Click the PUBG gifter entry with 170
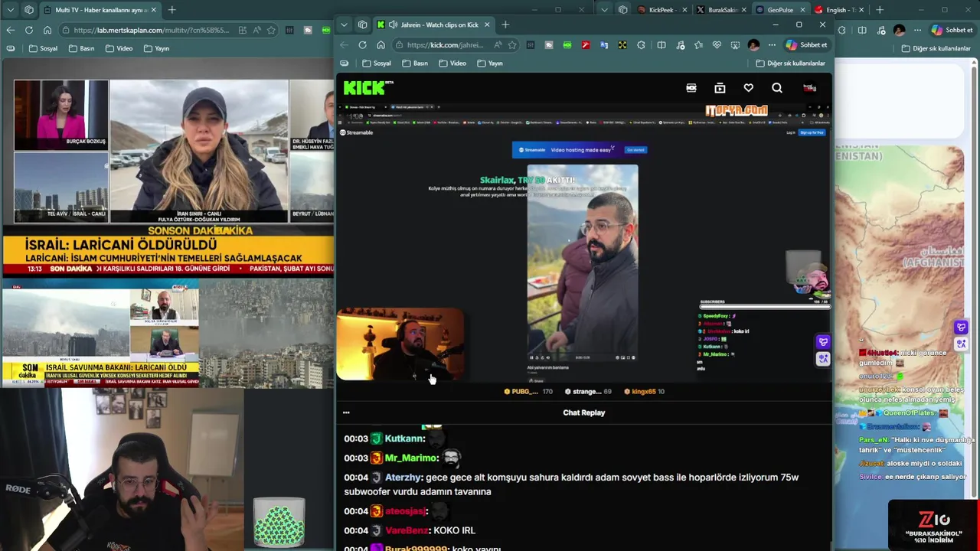 click(x=528, y=391)
